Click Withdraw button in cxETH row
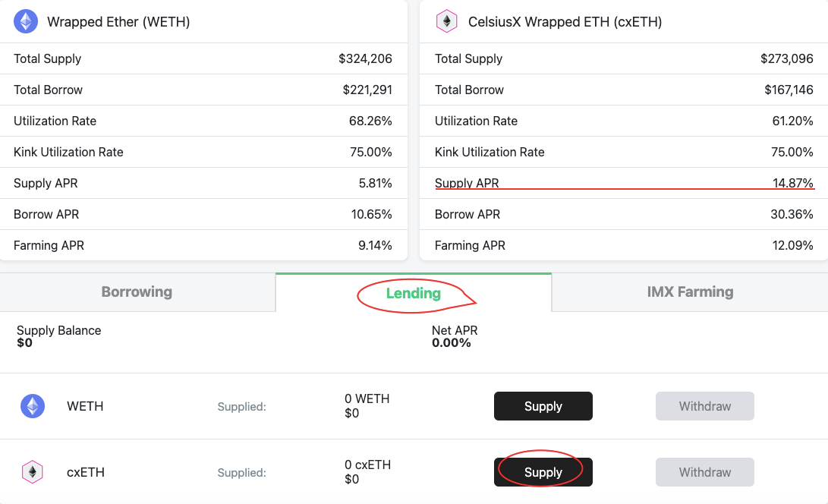The image size is (828, 504). coord(704,472)
